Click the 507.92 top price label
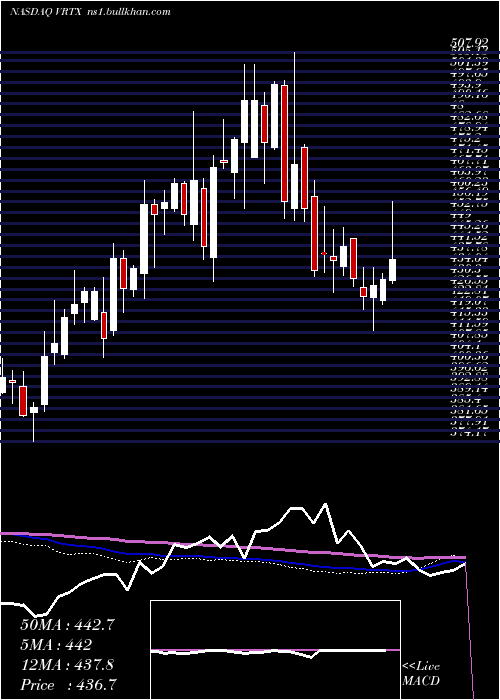The width and height of the screenshot is (500, 700). (468, 45)
